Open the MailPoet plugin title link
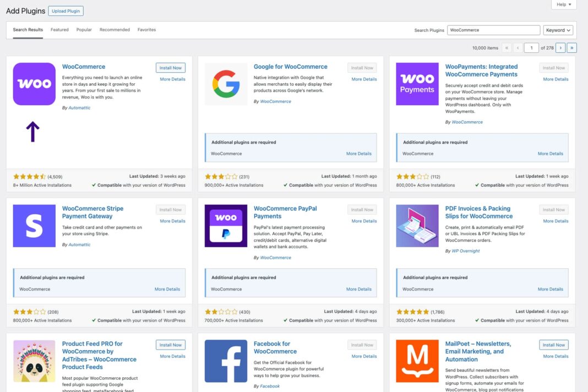Image resolution: width=588 pixels, height=392 pixels. [478, 351]
